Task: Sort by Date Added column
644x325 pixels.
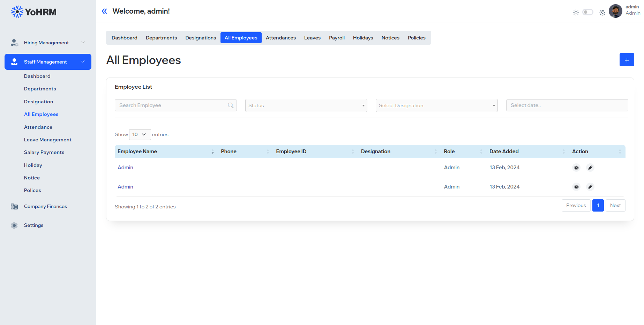Action: [x=528, y=152]
